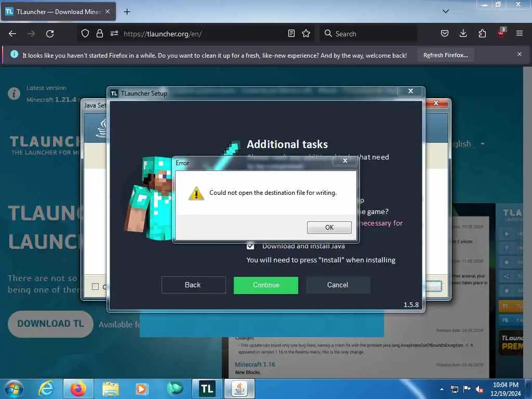
Task: Open the Pocket save icon
Action: (x=445, y=34)
